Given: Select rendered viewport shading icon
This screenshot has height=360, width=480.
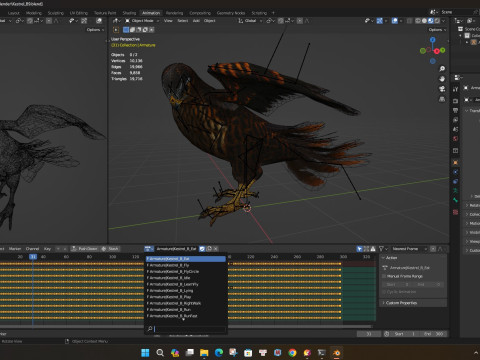Looking at the screenshot, I should pyautogui.click(x=437, y=21).
